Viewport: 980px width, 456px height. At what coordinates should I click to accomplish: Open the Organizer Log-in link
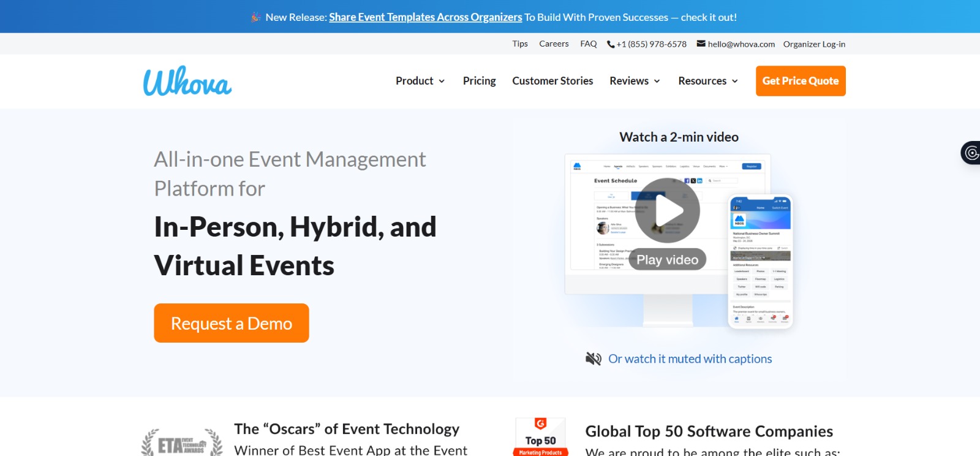coord(813,44)
